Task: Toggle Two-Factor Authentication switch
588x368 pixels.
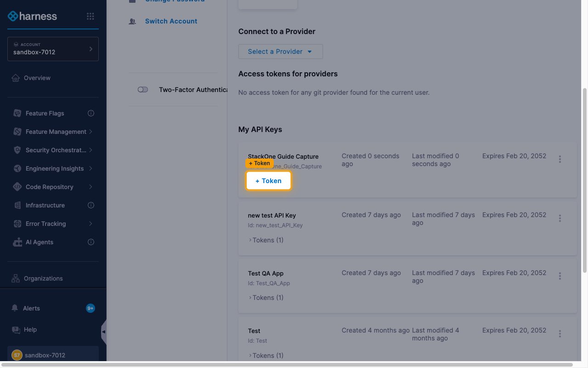Action: coord(143,90)
